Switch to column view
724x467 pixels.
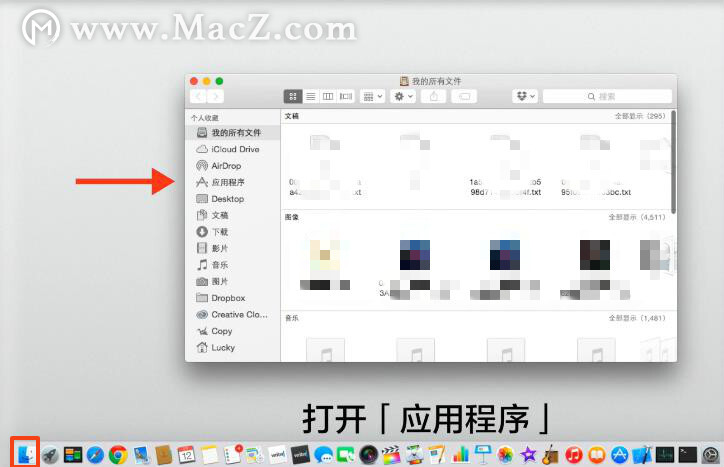point(328,97)
